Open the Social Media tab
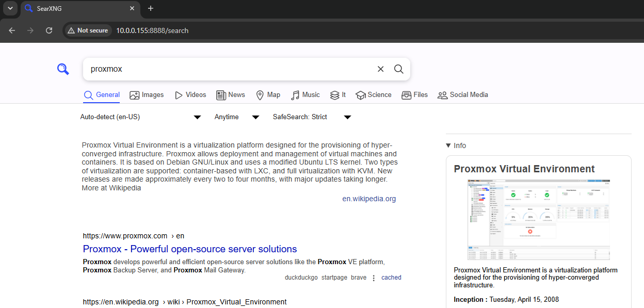644x308 pixels. pos(463,95)
